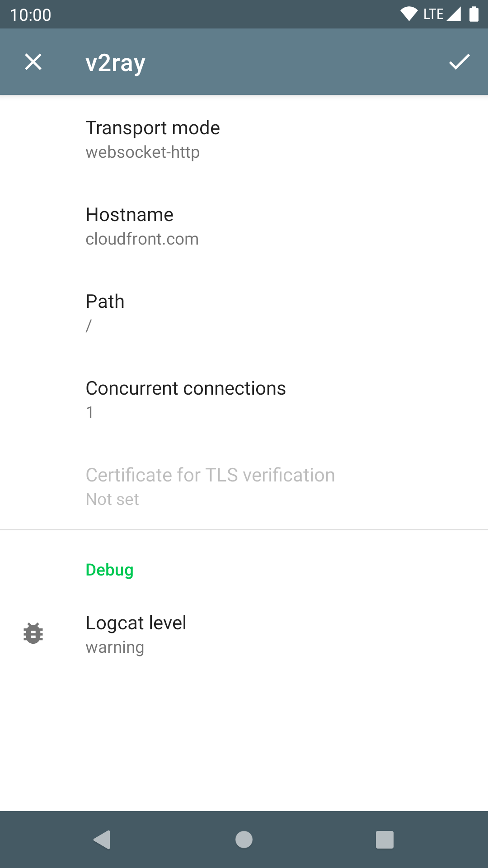
Task: Tap the bug icon beside Logcat level
Action: (33, 633)
